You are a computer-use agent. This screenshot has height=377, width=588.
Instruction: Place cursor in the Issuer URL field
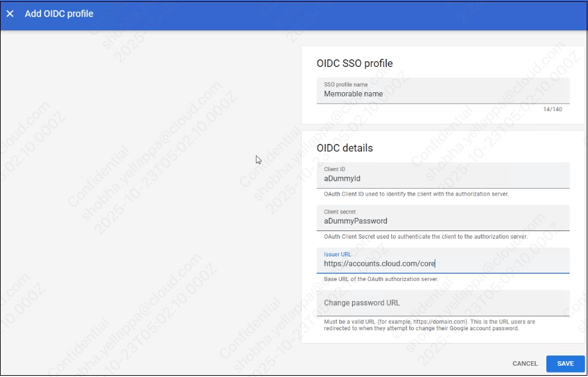pyautogui.click(x=442, y=263)
